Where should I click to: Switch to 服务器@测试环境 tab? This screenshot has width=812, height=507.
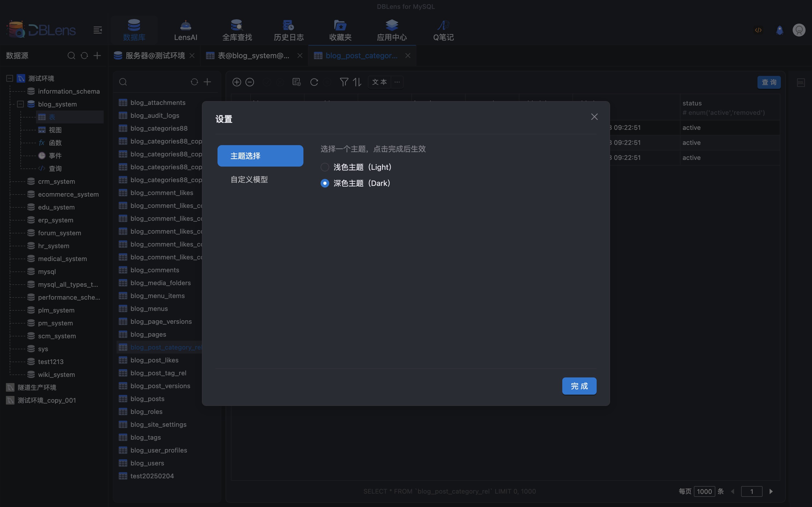(155, 56)
